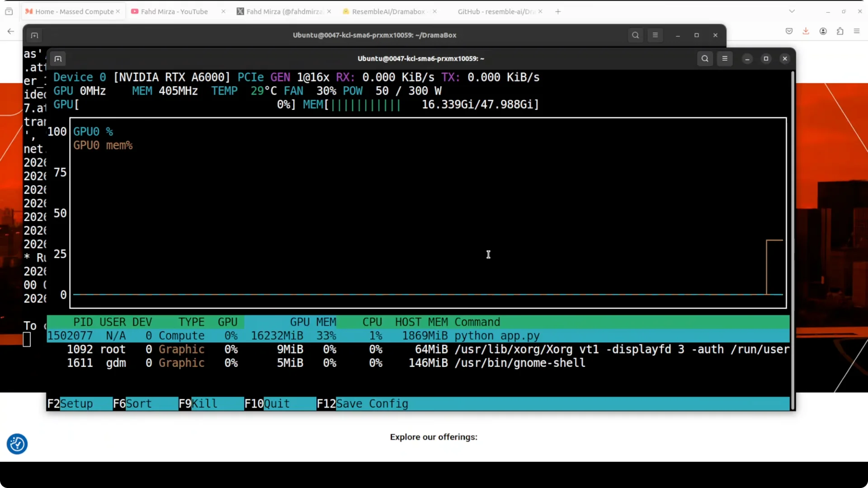Select the python app.py process row
Viewport: 868px width, 488px height.
point(418,336)
